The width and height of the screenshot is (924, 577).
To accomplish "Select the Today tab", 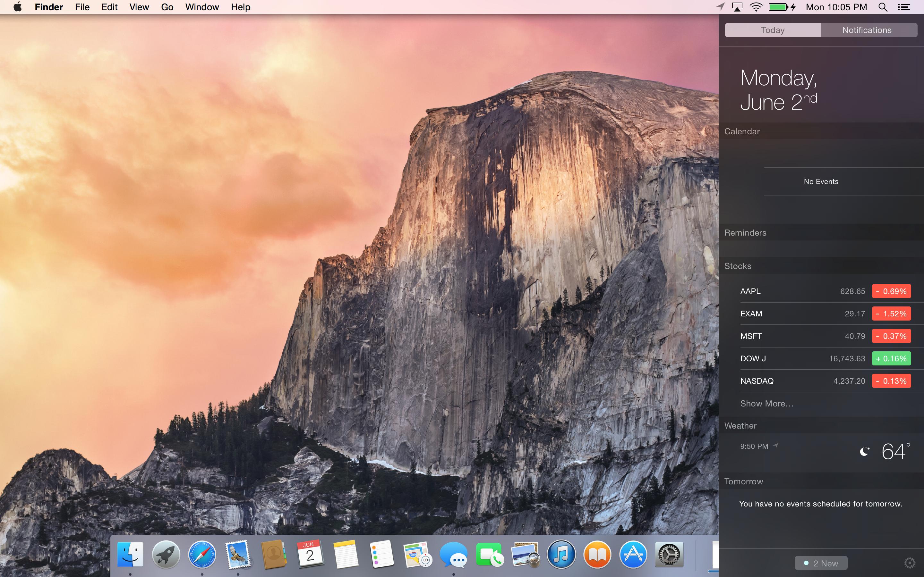I will (x=773, y=30).
